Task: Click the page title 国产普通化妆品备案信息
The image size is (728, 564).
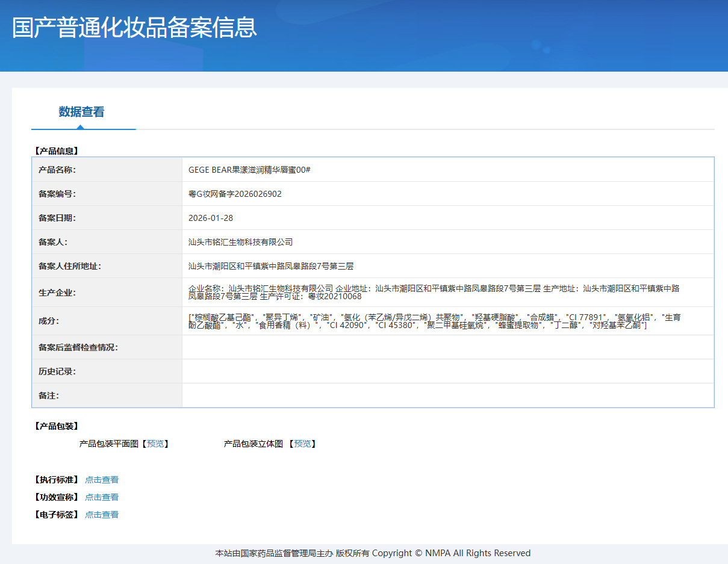Action: coord(134,28)
